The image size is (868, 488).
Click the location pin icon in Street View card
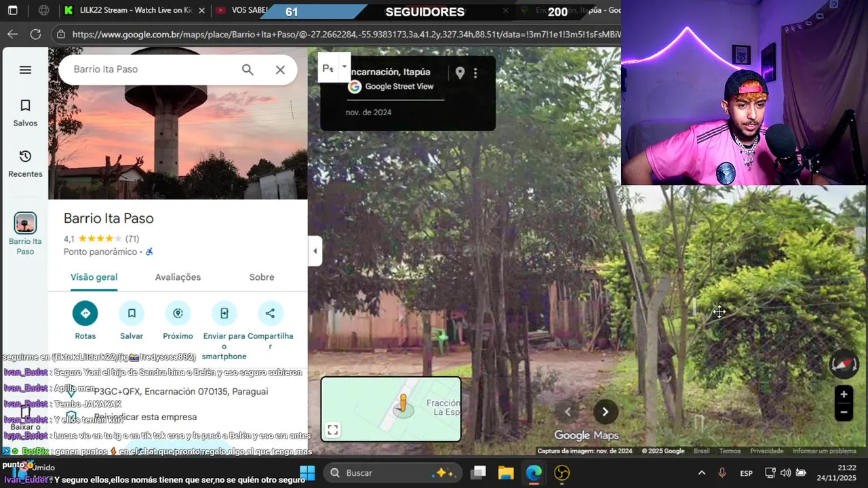460,73
